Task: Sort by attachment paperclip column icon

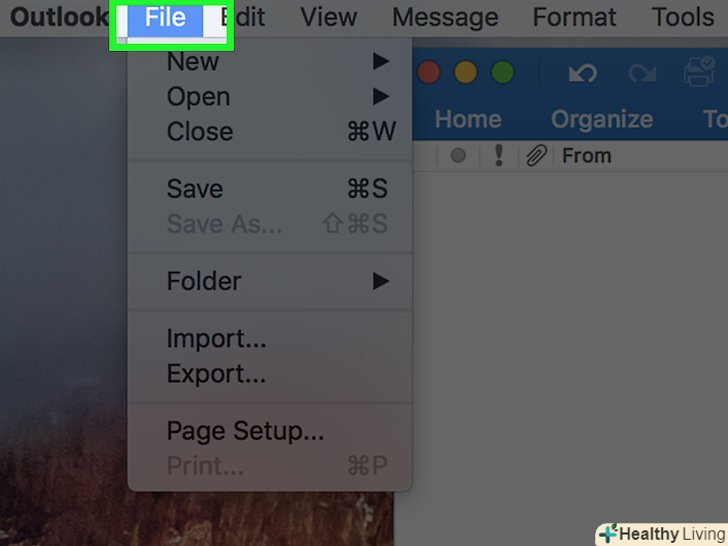Action: point(536,156)
